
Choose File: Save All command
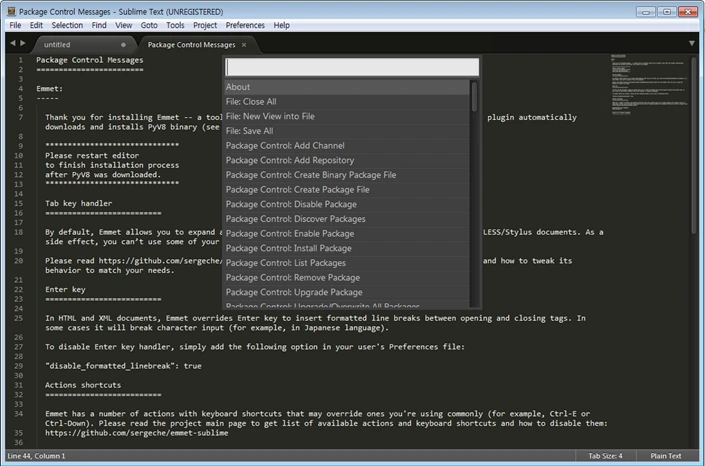pos(347,131)
